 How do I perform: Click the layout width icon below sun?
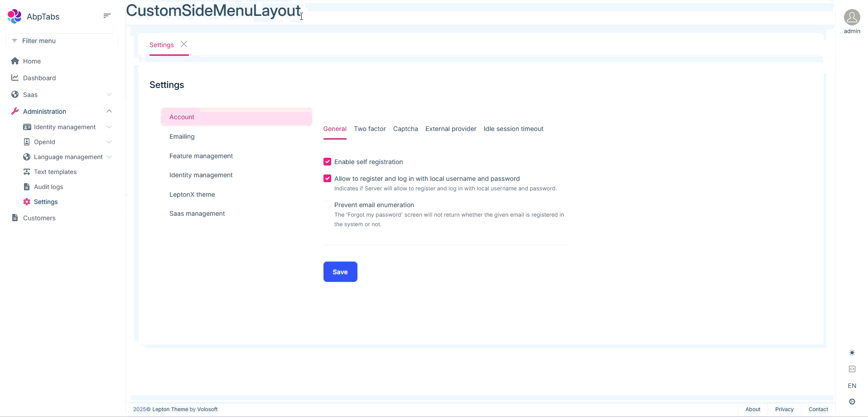[x=852, y=369]
